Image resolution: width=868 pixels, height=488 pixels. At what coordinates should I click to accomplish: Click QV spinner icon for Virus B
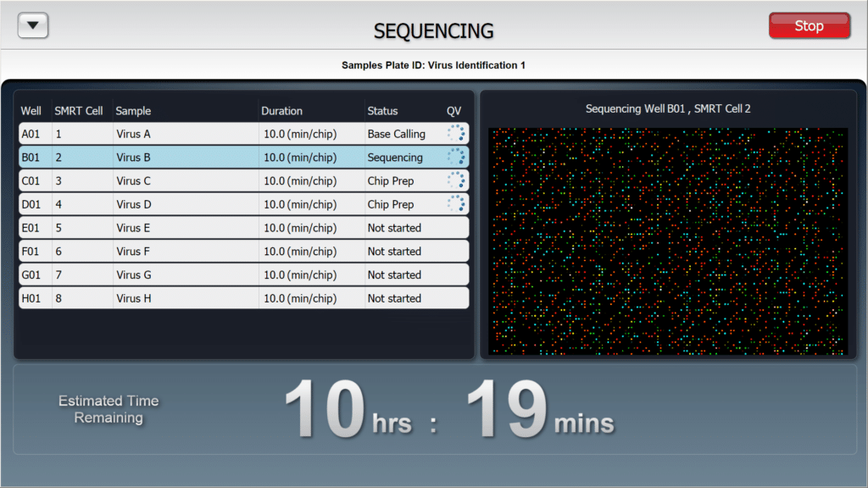[x=456, y=158]
